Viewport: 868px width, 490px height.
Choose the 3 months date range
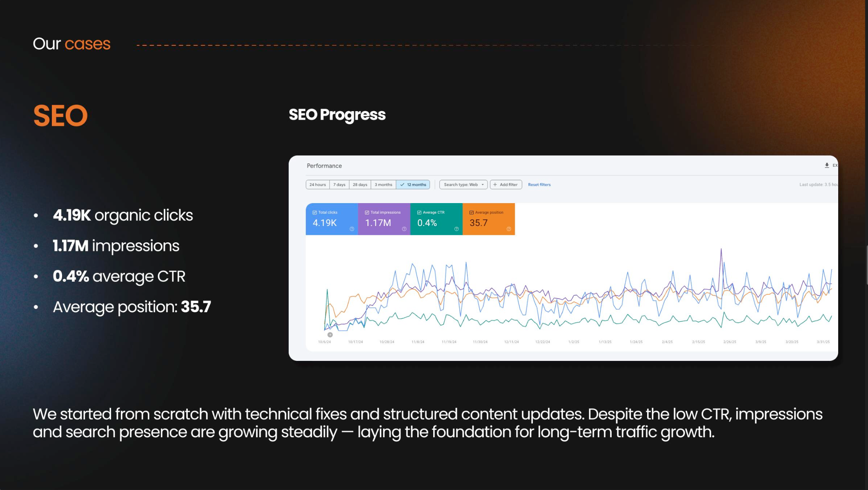[x=383, y=185]
